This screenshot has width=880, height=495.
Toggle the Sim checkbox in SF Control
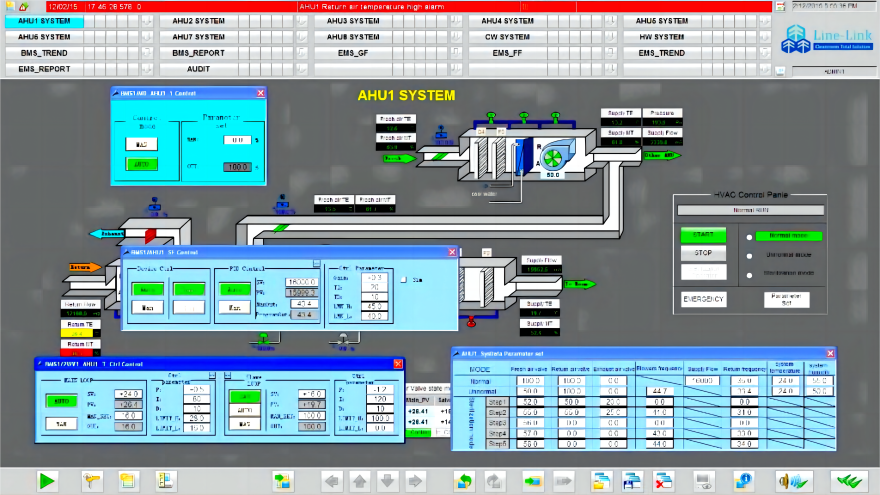(x=403, y=281)
